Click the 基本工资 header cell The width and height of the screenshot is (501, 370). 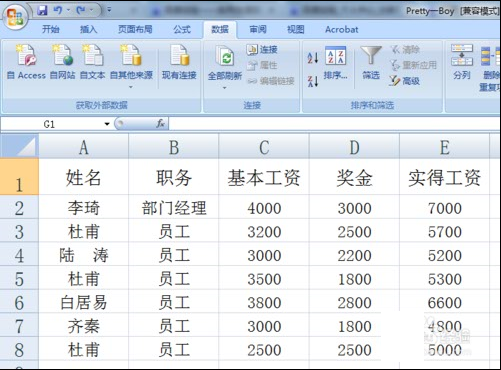pos(264,177)
